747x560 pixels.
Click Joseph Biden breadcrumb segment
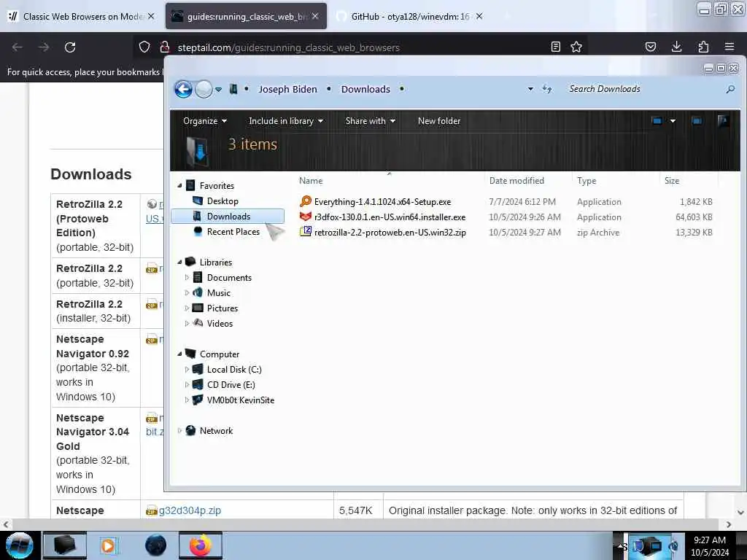click(x=287, y=89)
